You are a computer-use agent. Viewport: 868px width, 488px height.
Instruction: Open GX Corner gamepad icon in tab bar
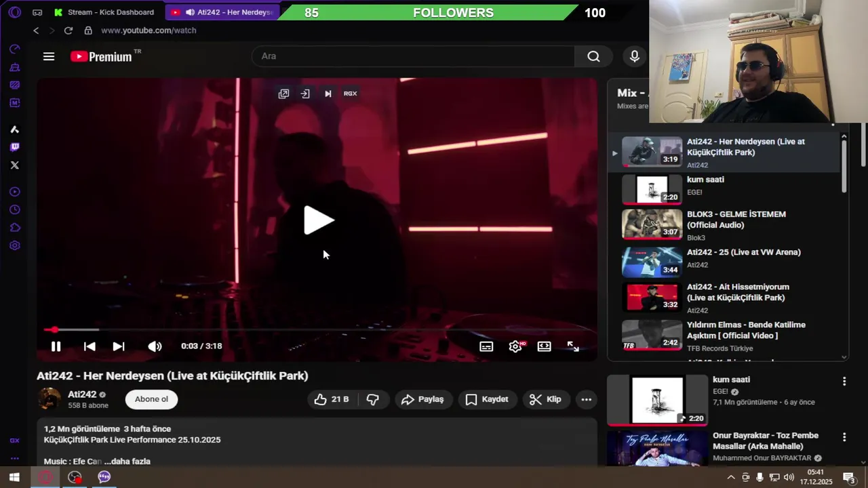point(37,12)
